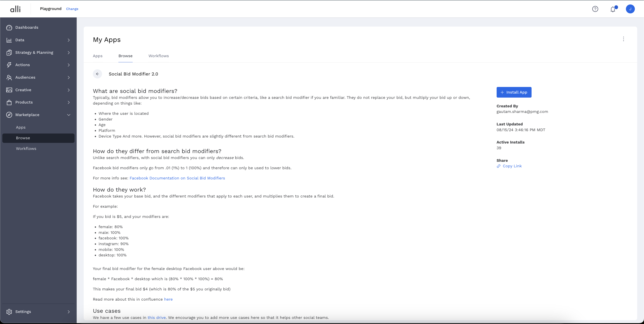The width and height of the screenshot is (644, 324).
Task: Open Facebook Documentation on Social Bid Modifiers link
Action: (x=177, y=178)
